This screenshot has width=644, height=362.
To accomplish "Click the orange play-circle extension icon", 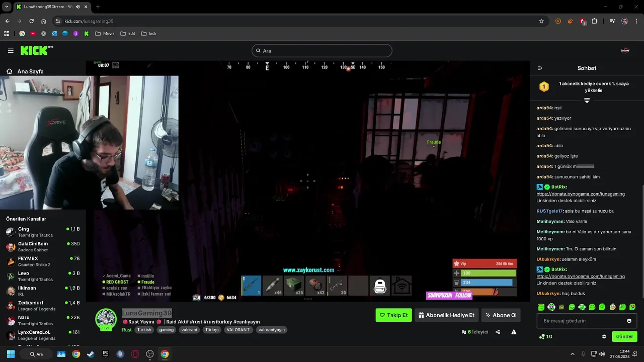I will [558, 21].
